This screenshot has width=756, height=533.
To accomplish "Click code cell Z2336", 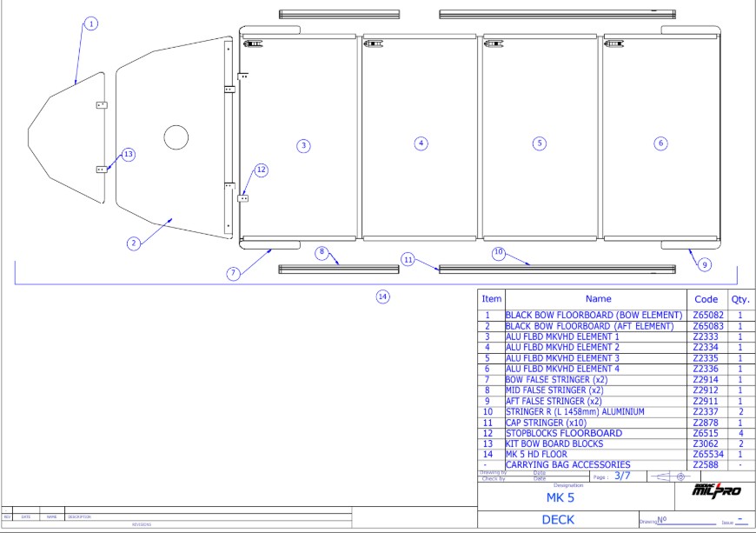I will pyautogui.click(x=706, y=369).
